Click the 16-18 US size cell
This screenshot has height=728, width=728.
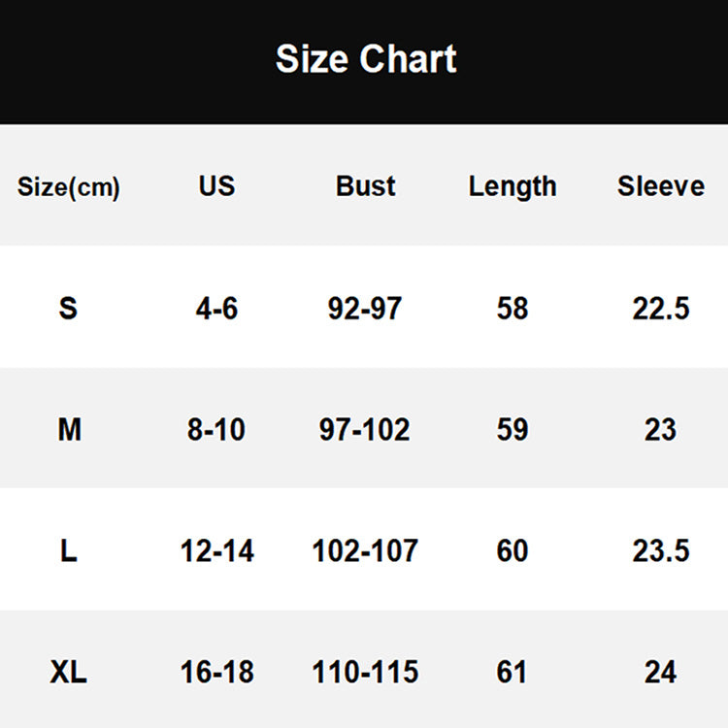(216, 672)
